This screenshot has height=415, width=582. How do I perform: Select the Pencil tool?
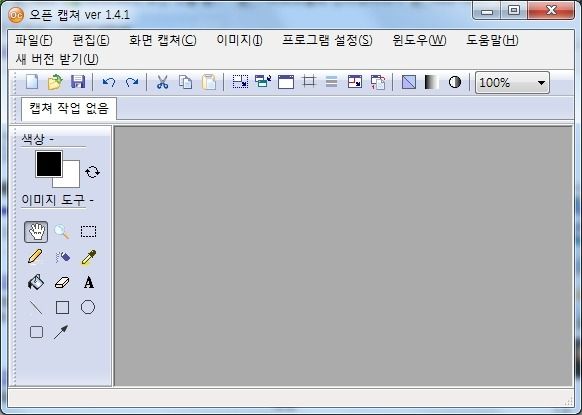click(x=35, y=256)
